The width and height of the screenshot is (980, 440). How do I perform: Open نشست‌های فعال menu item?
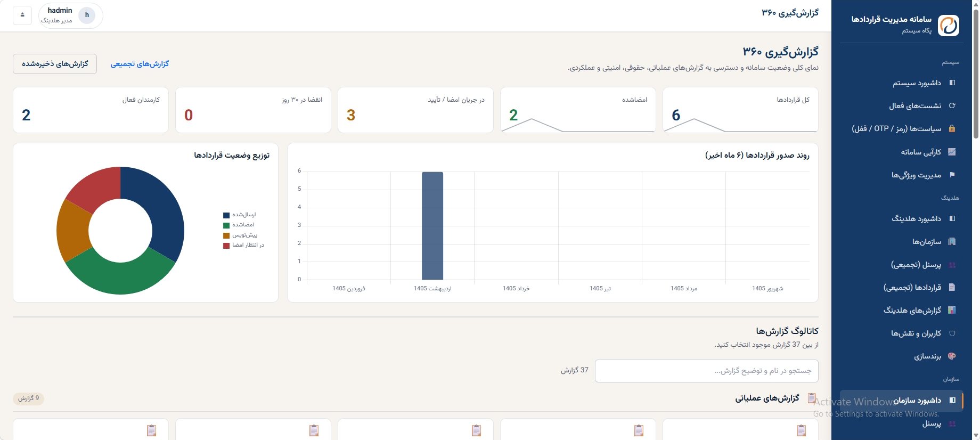pyautogui.click(x=901, y=105)
